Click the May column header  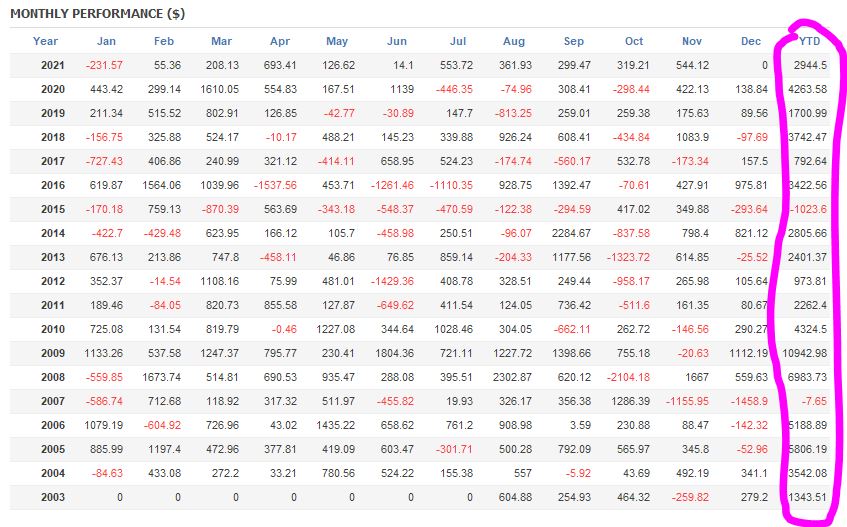(337, 41)
